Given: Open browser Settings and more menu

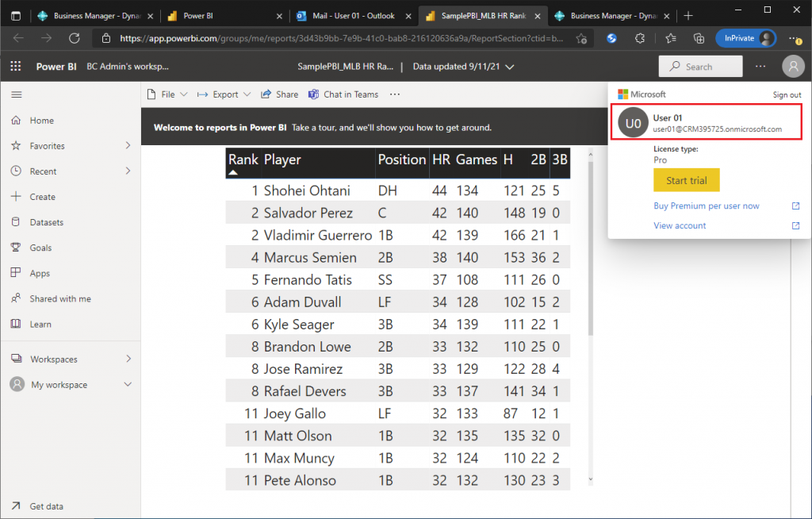Looking at the screenshot, I should tap(795, 38).
